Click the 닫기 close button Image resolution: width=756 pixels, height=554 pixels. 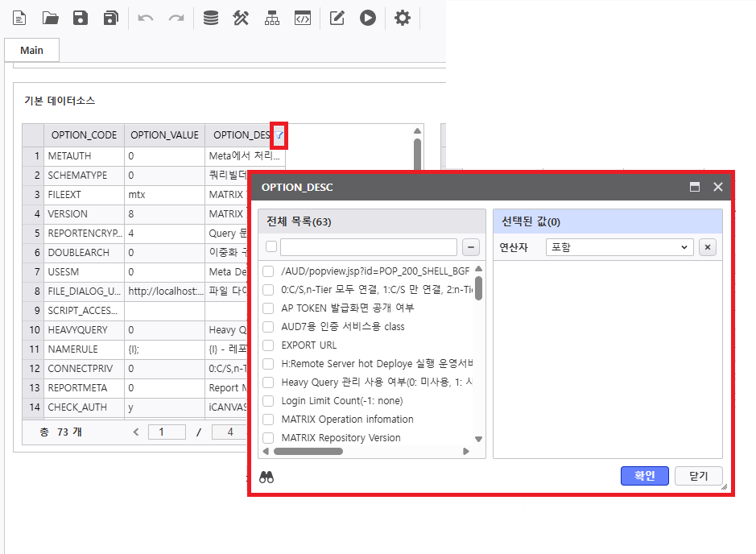click(698, 476)
